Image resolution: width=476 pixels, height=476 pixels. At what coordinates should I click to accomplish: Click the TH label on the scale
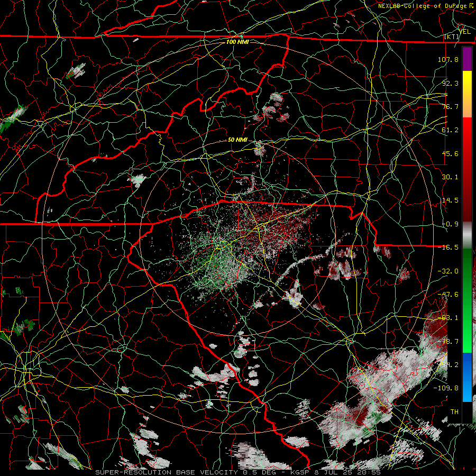coord(454,412)
